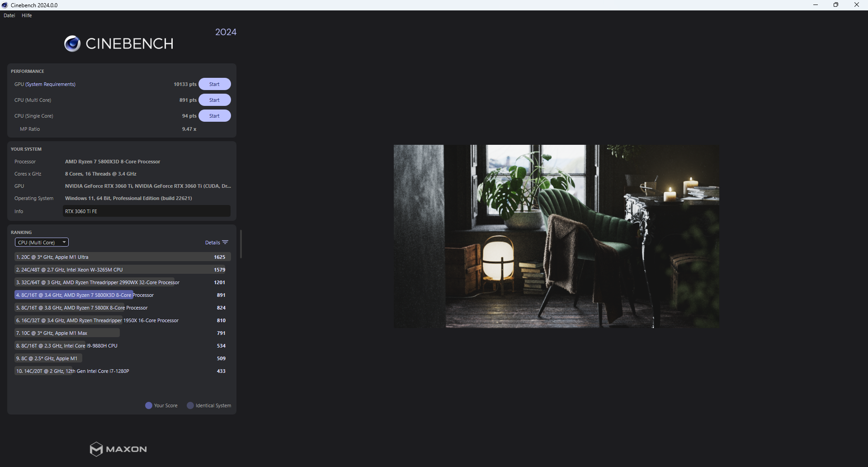Click the Identical System legend dot
868x467 pixels.
click(190, 405)
